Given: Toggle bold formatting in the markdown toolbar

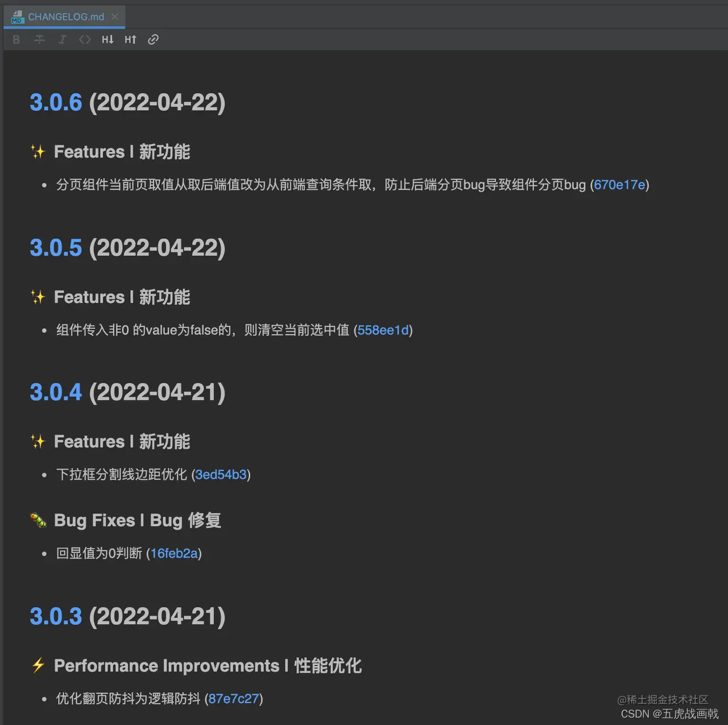Looking at the screenshot, I should (x=16, y=39).
